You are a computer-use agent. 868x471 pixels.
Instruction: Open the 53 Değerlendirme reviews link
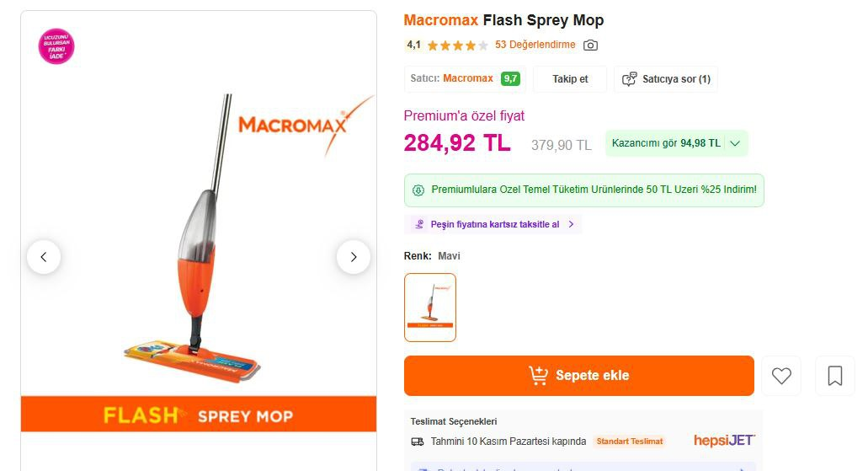tap(535, 45)
